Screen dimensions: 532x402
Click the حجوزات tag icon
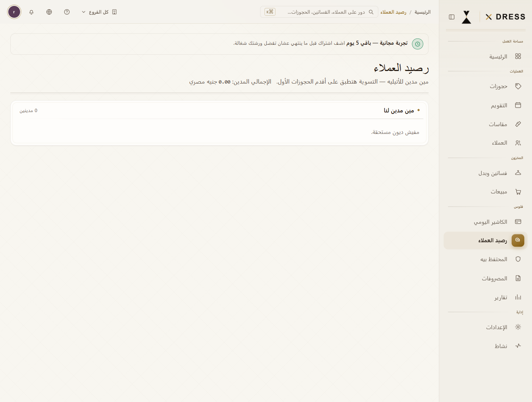pos(518,86)
